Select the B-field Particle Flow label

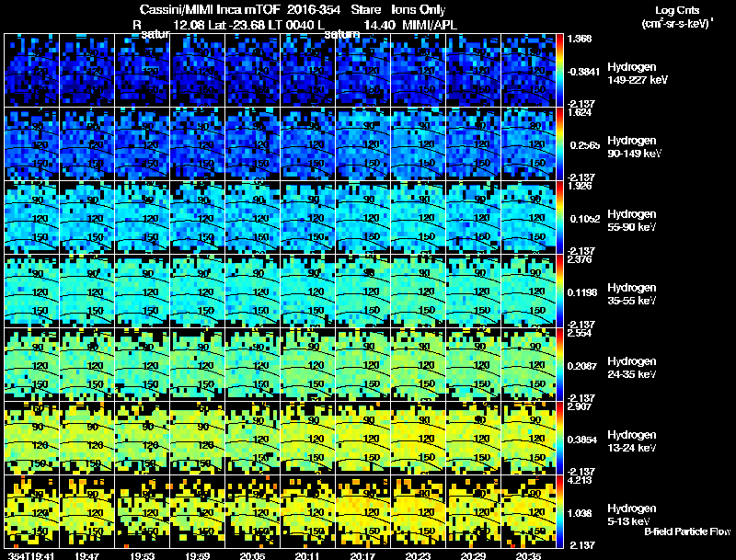(x=687, y=531)
